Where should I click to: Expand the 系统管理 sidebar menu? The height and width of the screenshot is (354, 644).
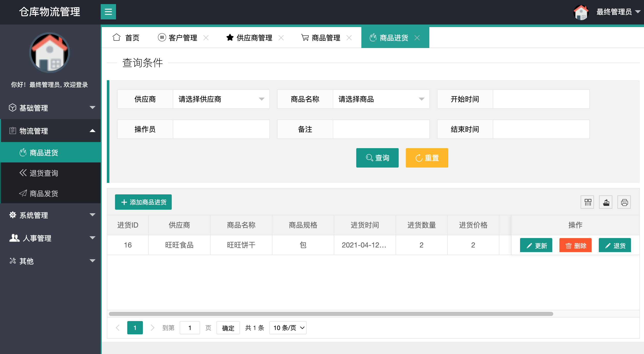[x=50, y=215]
